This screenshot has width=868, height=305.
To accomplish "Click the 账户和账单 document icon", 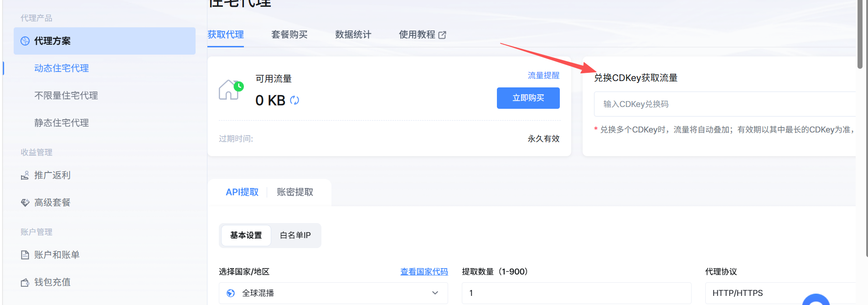I will (25, 255).
